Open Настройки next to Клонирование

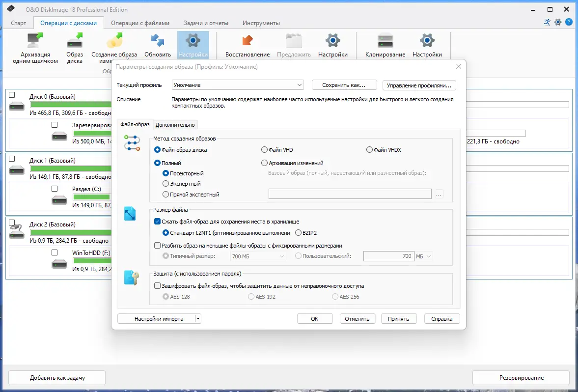(427, 41)
